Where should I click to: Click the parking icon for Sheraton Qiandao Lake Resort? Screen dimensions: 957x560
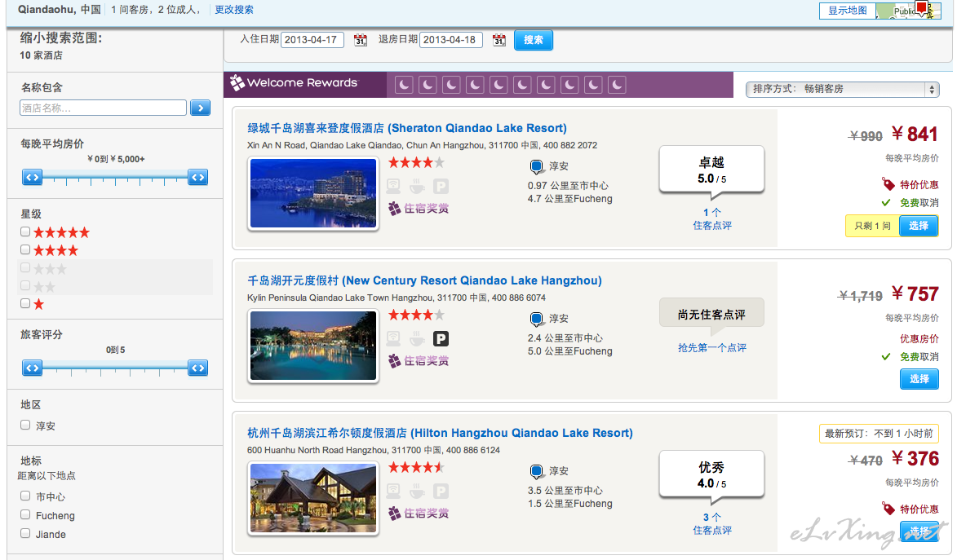point(441,186)
